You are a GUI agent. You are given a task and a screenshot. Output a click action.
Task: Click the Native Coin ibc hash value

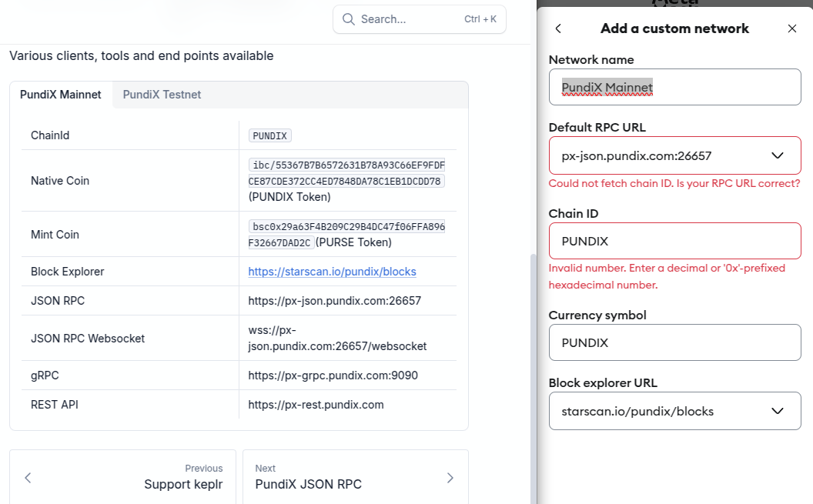346,173
